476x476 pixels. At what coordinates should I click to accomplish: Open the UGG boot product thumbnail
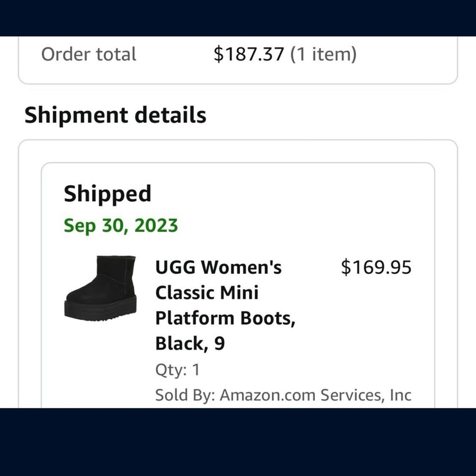100,288
